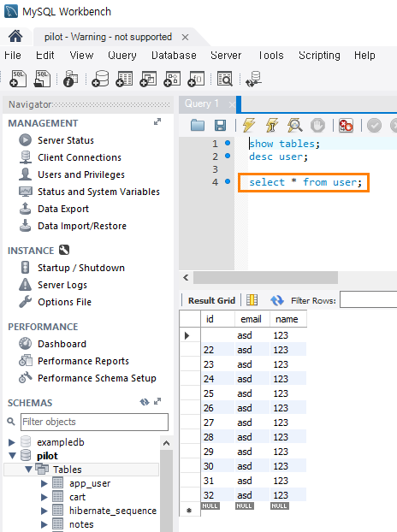The height and width of the screenshot is (532, 397).
Task: Create a new SQL tab icon
Action: [x=18, y=79]
